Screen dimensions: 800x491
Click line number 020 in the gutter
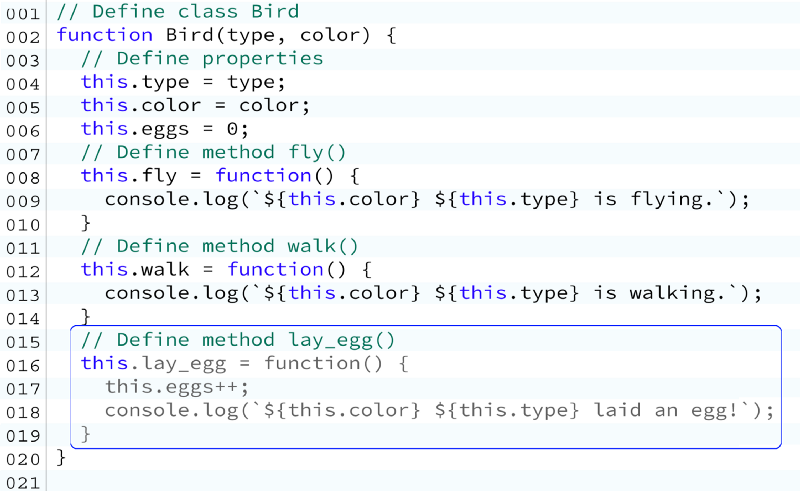click(22, 459)
